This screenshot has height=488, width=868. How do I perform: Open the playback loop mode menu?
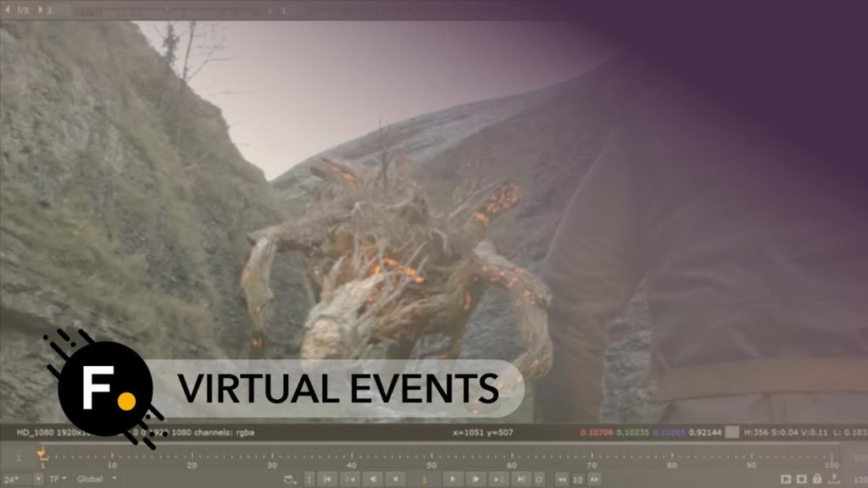point(291,480)
